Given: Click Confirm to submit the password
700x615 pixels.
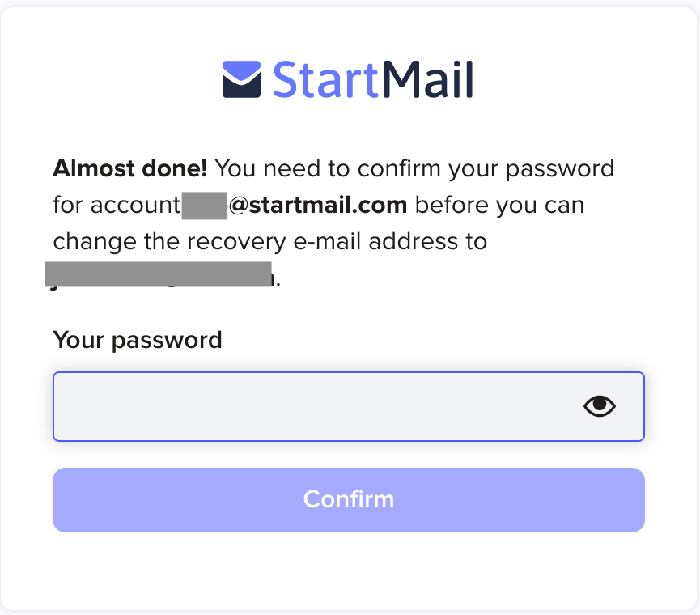Looking at the screenshot, I should coord(348,499).
